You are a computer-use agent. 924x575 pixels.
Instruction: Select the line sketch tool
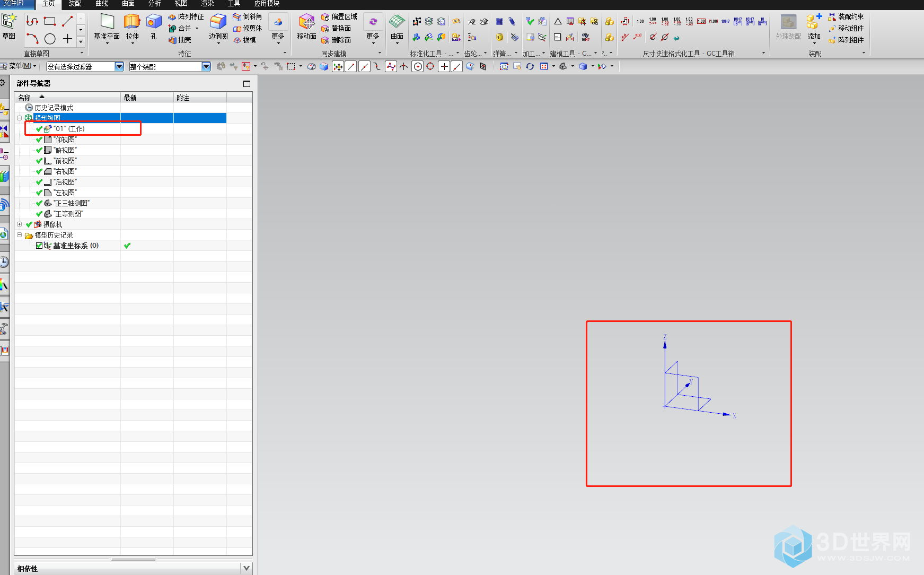(x=67, y=21)
